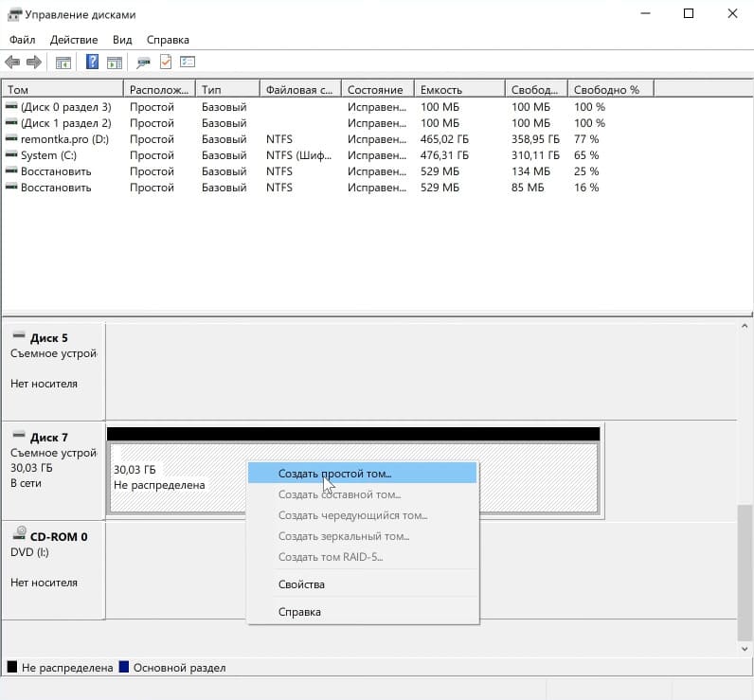Click the CD-ROM 0 disc icon

tap(19, 532)
